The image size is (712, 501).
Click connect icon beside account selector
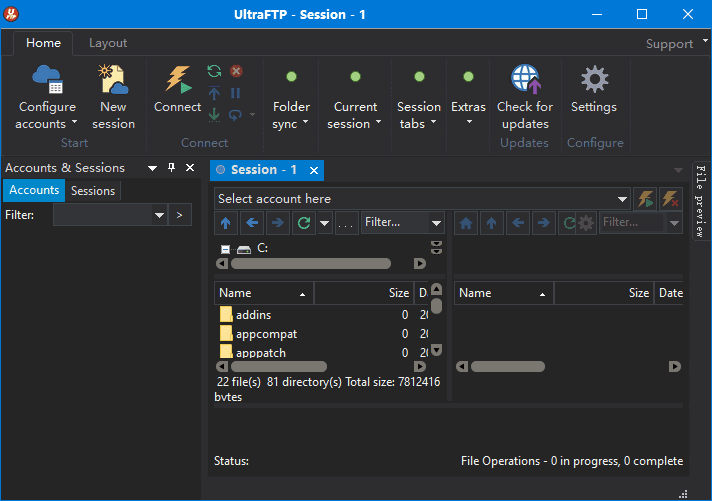[x=645, y=199]
